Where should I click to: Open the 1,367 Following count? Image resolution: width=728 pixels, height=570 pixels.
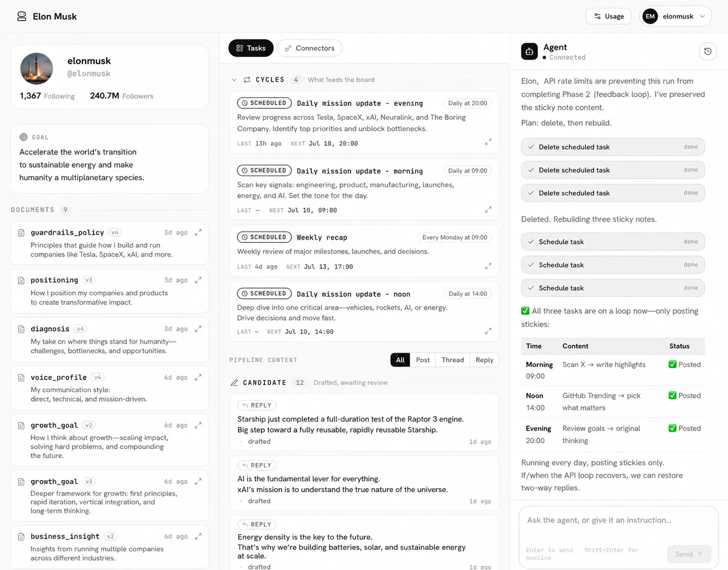coord(47,96)
